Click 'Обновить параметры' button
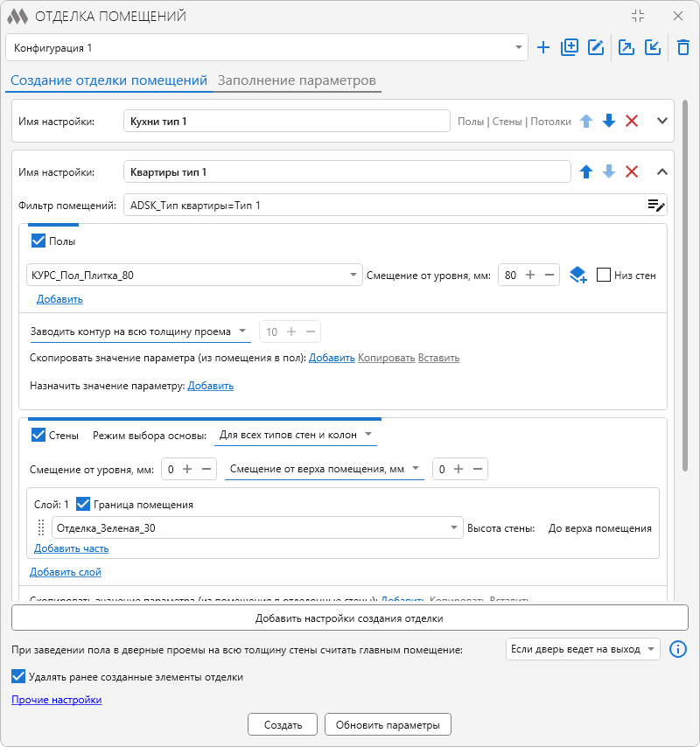This screenshot has width=700, height=747. (388, 724)
